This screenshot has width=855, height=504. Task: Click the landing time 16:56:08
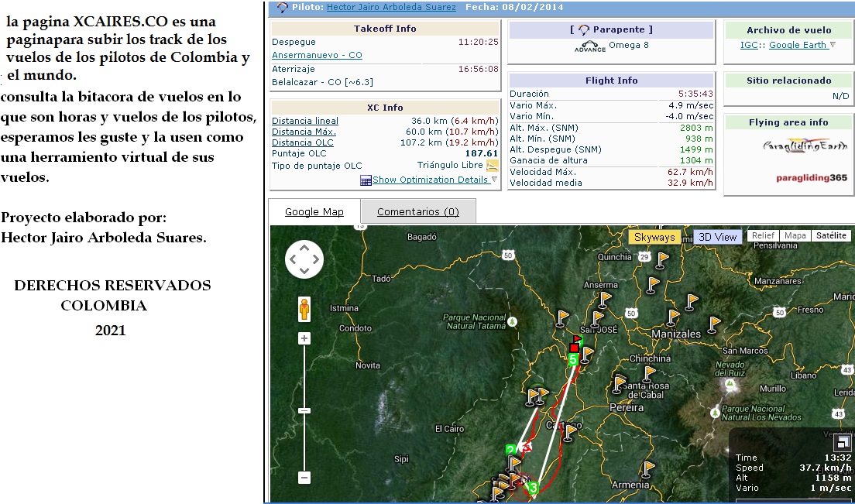pyautogui.click(x=478, y=69)
